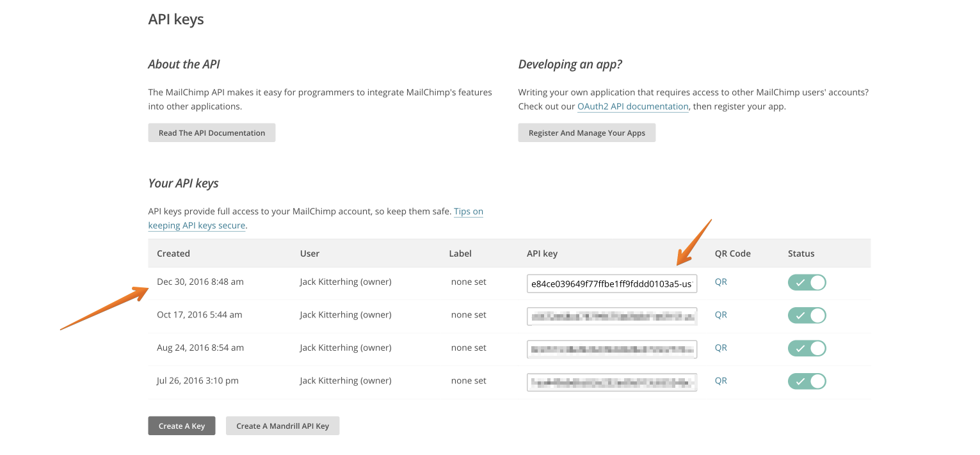
Task: Click label 'none set' in Dec 30 row
Action: pos(469,282)
